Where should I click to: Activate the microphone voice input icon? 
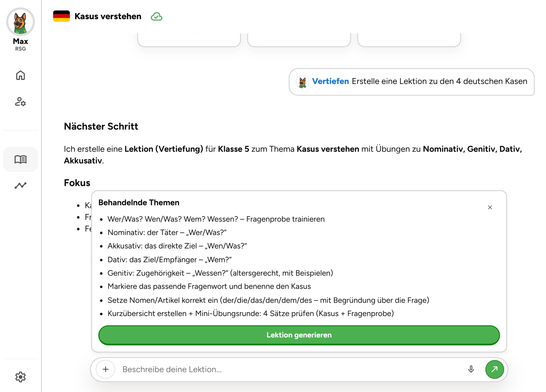(471, 369)
